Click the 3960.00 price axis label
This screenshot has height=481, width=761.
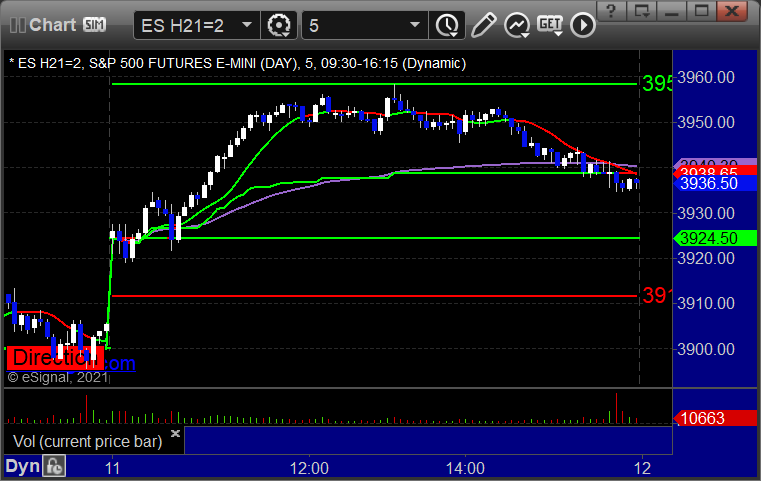coord(706,77)
